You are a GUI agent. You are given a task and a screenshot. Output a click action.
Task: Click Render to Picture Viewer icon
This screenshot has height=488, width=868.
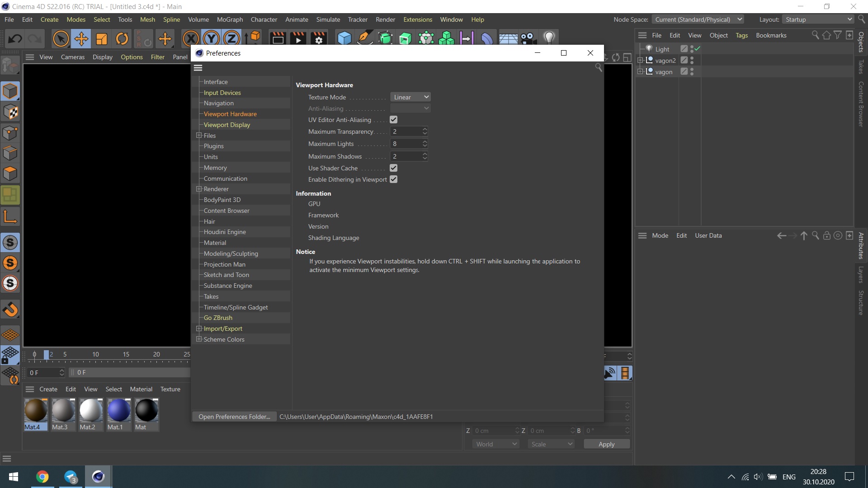pos(298,38)
